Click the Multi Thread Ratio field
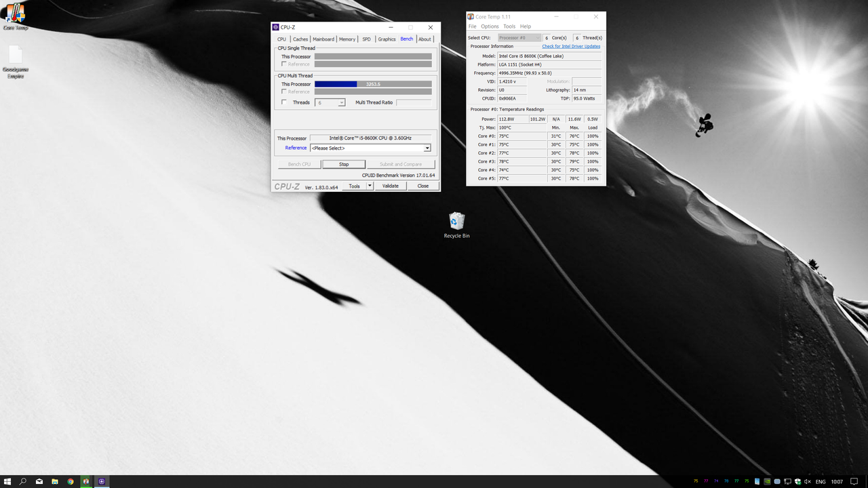The height and width of the screenshot is (488, 868). 414,102
